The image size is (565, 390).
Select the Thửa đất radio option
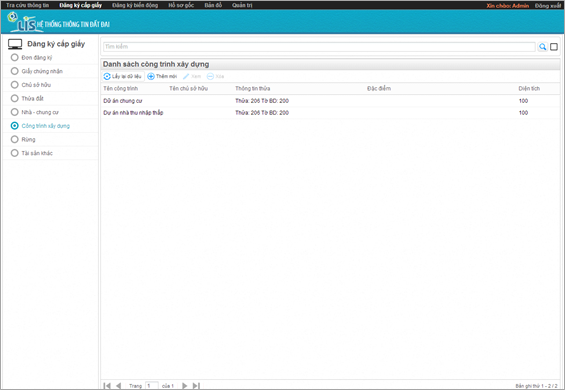pos(14,98)
